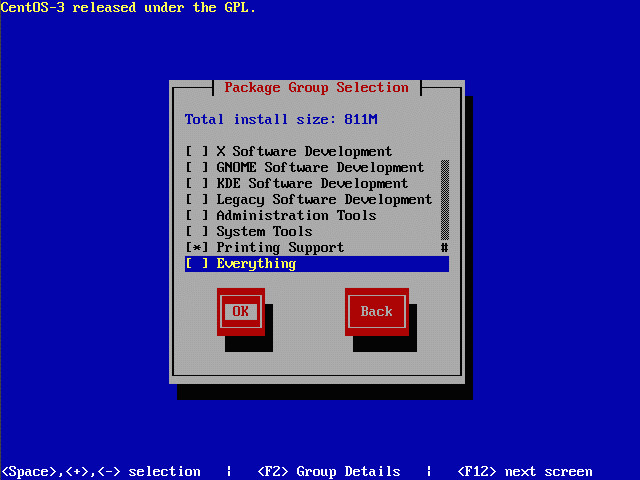The image size is (640, 480).
Task: Click the F2 Group Details hint
Action: point(329,471)
